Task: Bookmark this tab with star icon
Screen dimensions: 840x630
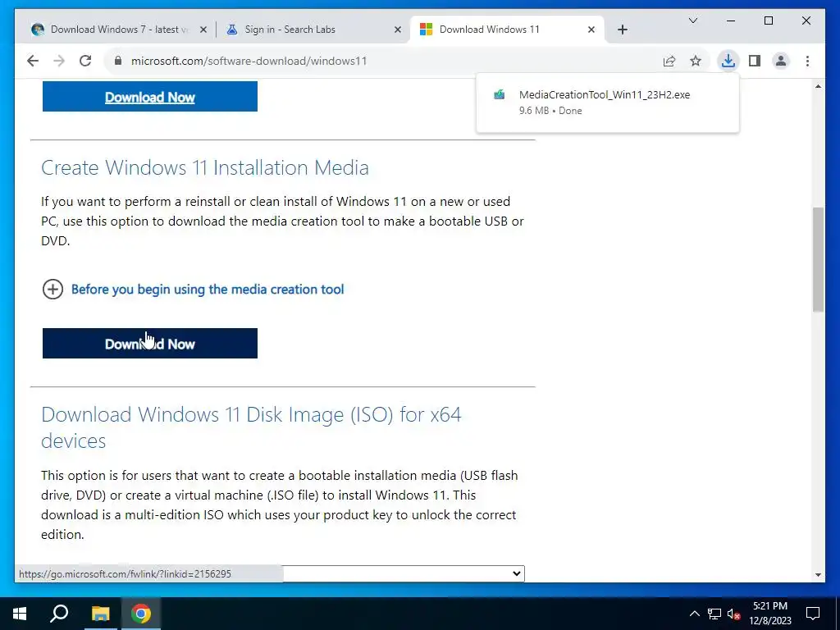Action: (x=696, y=61)
